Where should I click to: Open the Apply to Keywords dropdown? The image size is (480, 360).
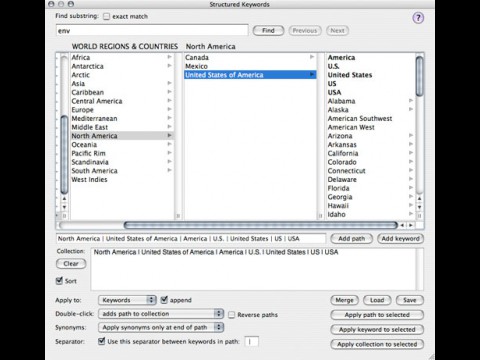pyautogui.click(x=127, y=300)
